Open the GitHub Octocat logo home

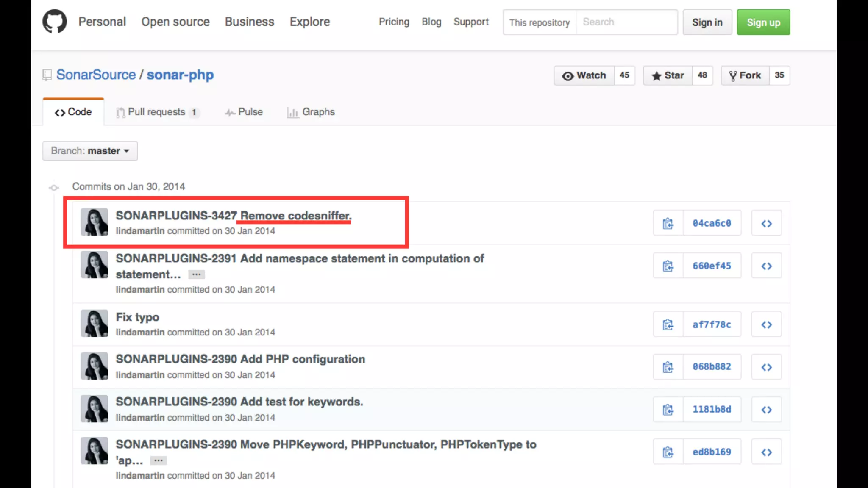(55, 22)
